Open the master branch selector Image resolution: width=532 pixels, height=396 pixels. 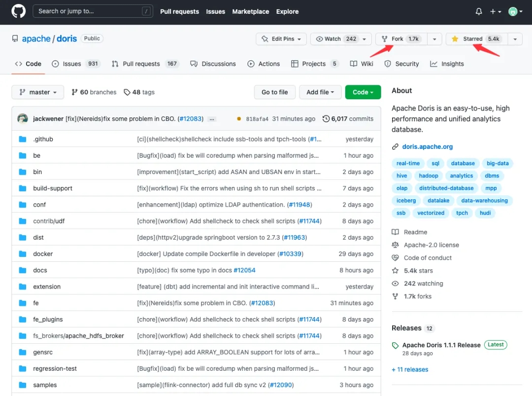click(37, 92)
